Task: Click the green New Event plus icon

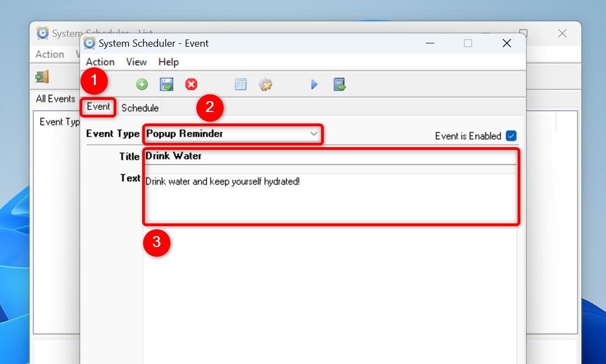Action: (142, 84)
